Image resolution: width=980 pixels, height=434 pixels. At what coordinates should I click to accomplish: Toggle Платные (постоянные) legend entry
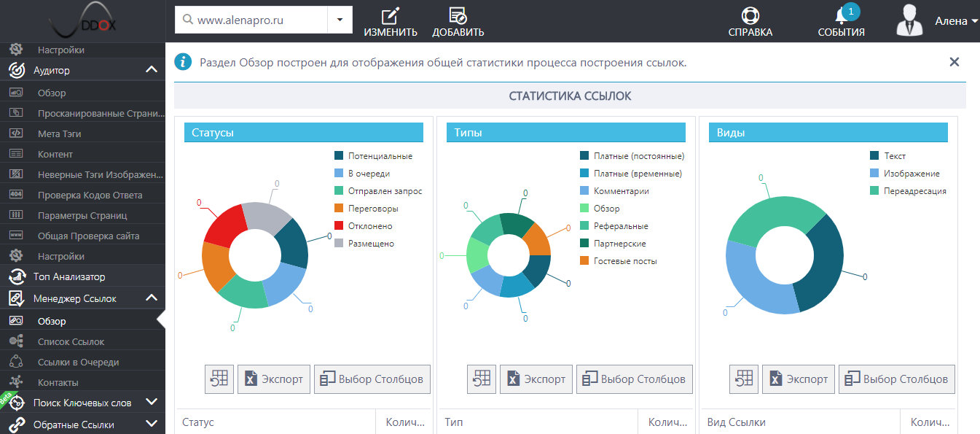(x=632, y=156)
